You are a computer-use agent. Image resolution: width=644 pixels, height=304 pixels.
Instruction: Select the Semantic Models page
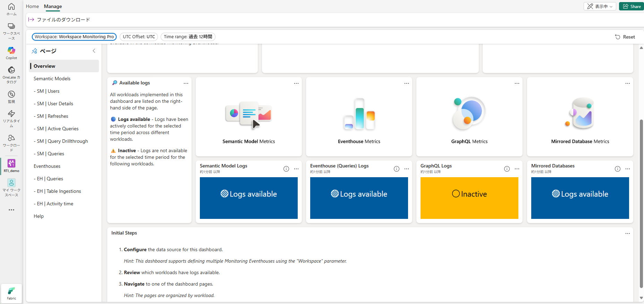coord(64,79)
